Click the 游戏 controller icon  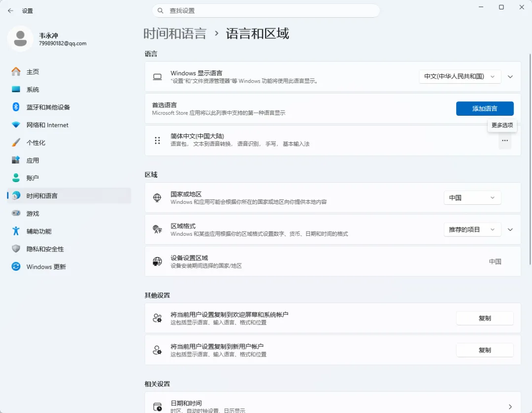tap(16, 213)
